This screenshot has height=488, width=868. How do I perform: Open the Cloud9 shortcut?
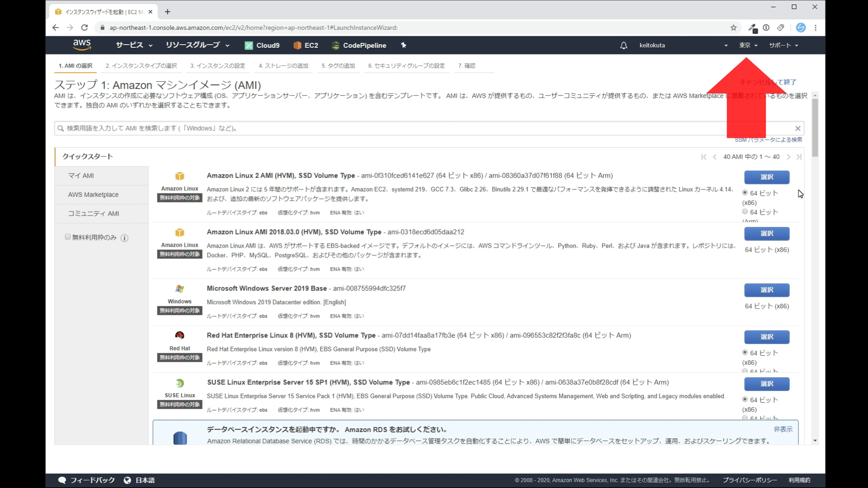tap(262, 45)
